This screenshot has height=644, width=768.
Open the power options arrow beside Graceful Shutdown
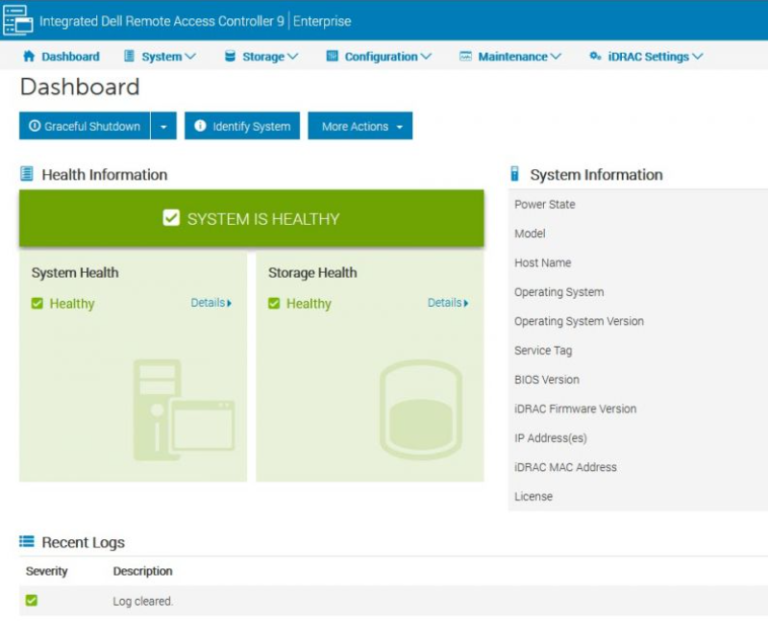(x=164, y=126)
